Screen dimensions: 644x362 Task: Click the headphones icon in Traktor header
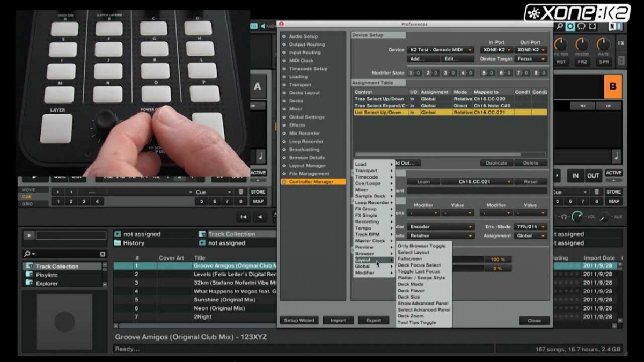(581, 26)
